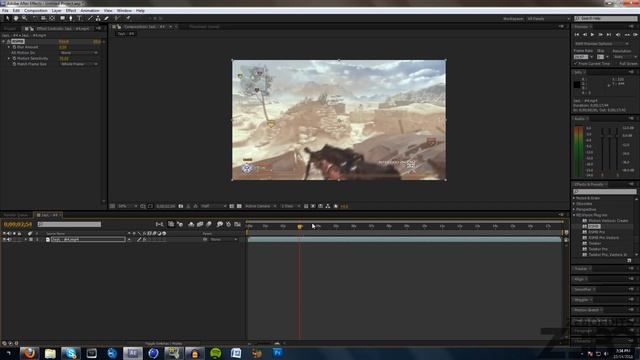
Task: Click the take snapshot camera icon
Action: tap(181, 207)
